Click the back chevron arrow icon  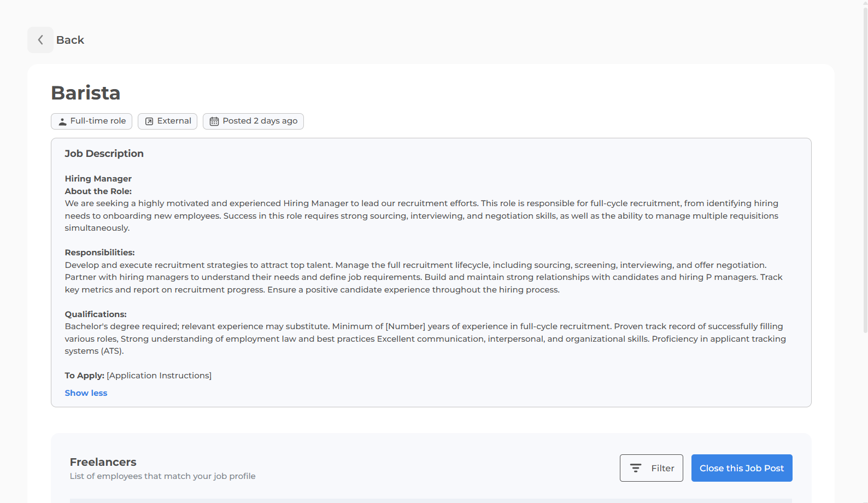coord(40,40)
